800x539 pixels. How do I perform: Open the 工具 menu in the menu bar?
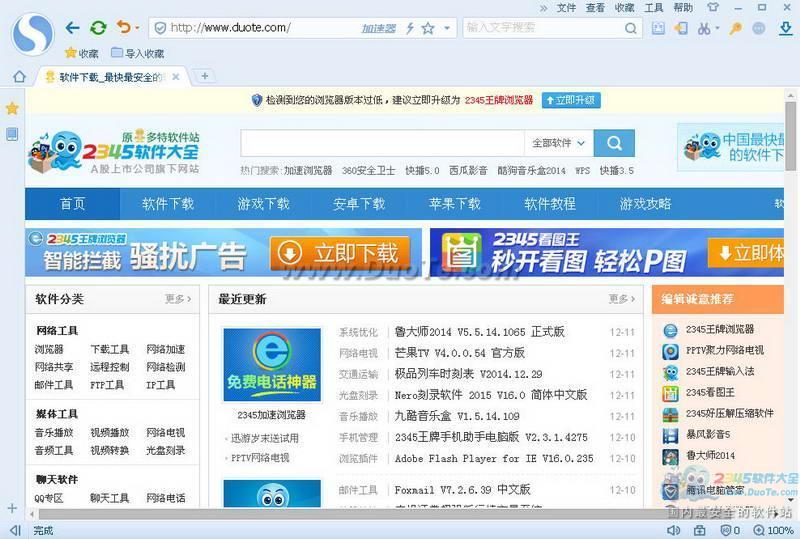[654, 7]
